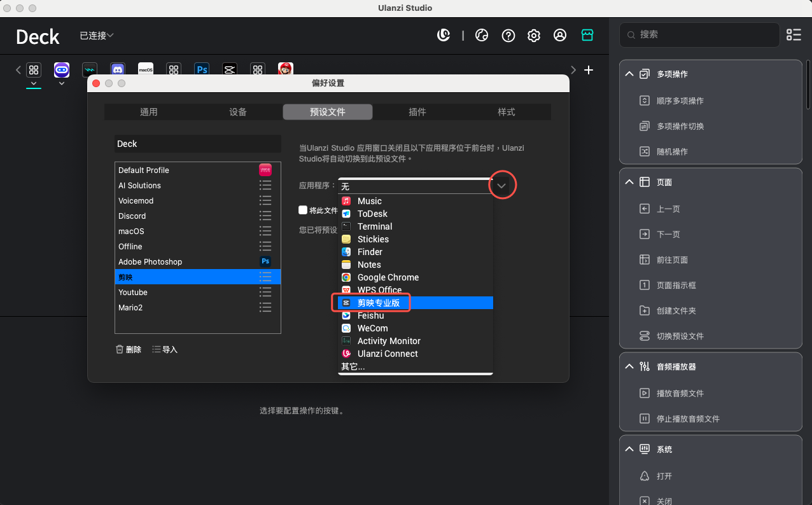The height and width of the screenshot is (505, 812).
Task: Click the 删除 button below profile list
Action: click(129, 349)
